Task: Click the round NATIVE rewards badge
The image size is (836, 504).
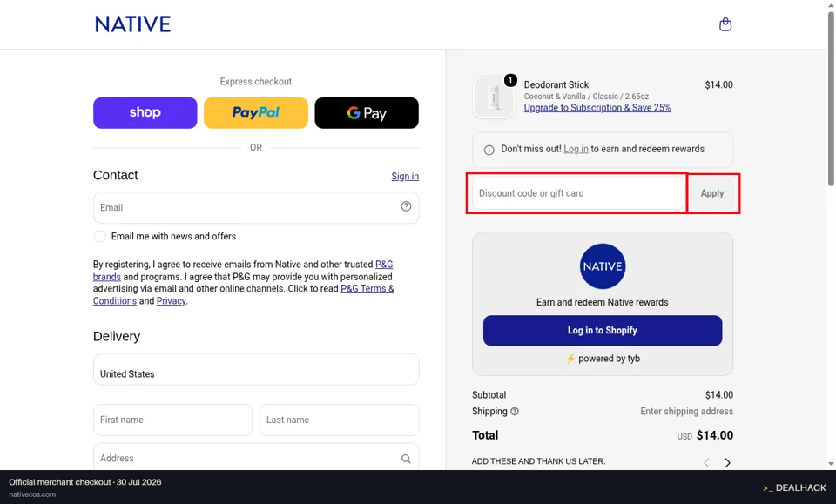Action: [603, 266]
